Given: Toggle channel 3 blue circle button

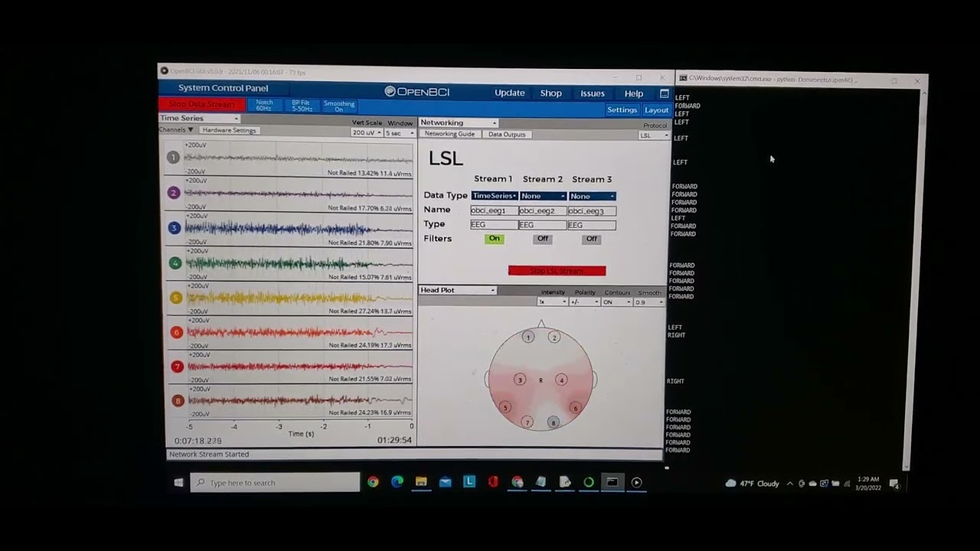Looking at the screenshot, I should (175, 228).
